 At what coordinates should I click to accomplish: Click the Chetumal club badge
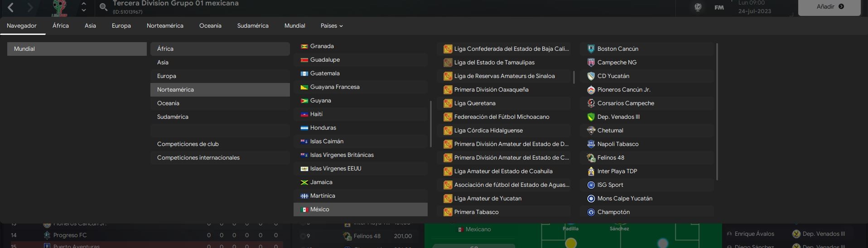(x=591, y=131)
